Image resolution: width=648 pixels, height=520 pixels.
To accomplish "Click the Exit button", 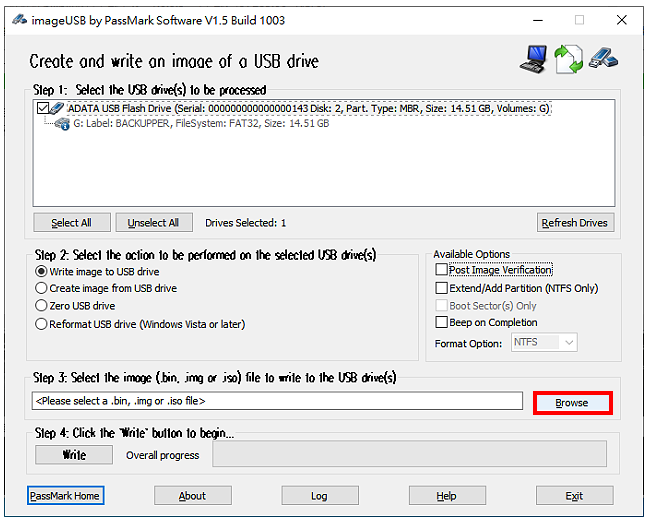I will (x=574, y=496).
